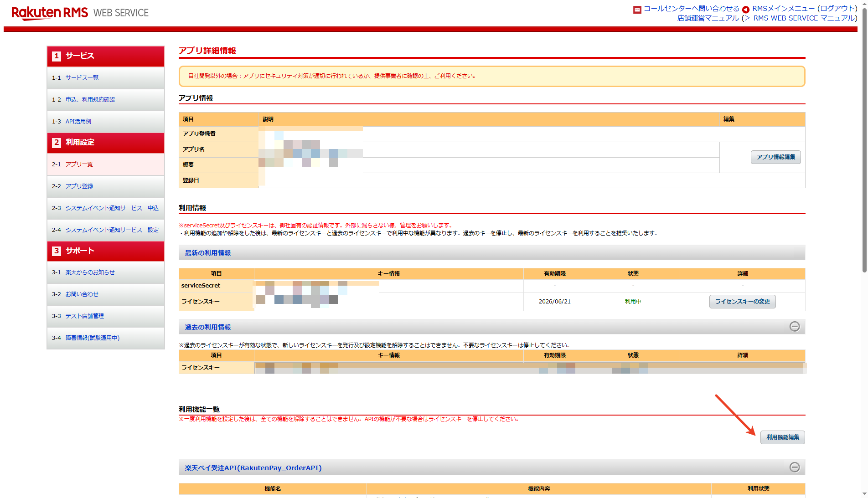Click the 機能内容 column header
This screenshot has width=868, height=498.
click(x=539, y=489)
